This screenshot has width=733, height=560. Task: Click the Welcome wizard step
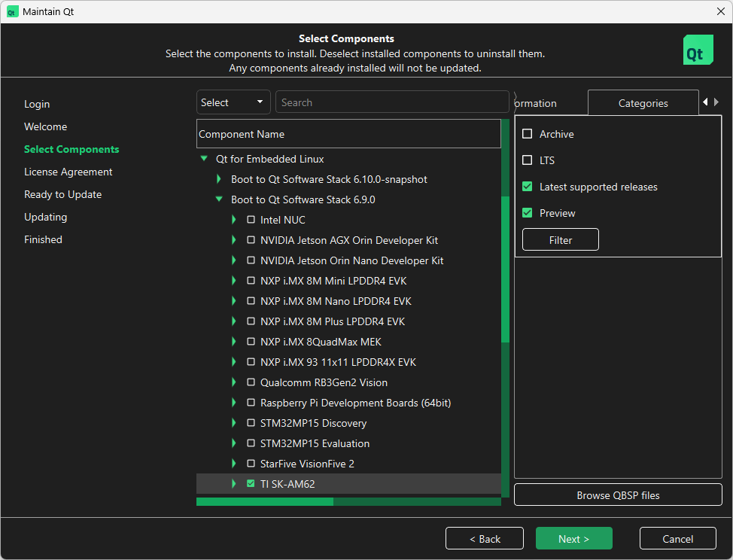point(45,126)
